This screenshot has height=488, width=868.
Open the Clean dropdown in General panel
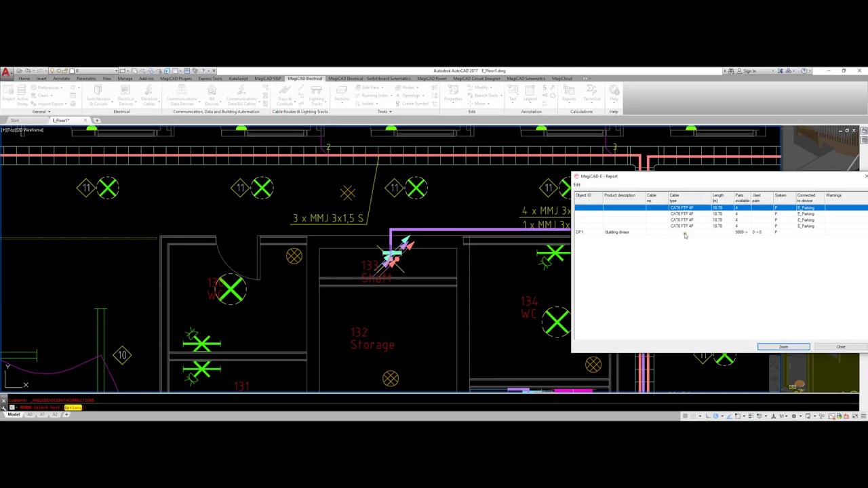[42, 96]
